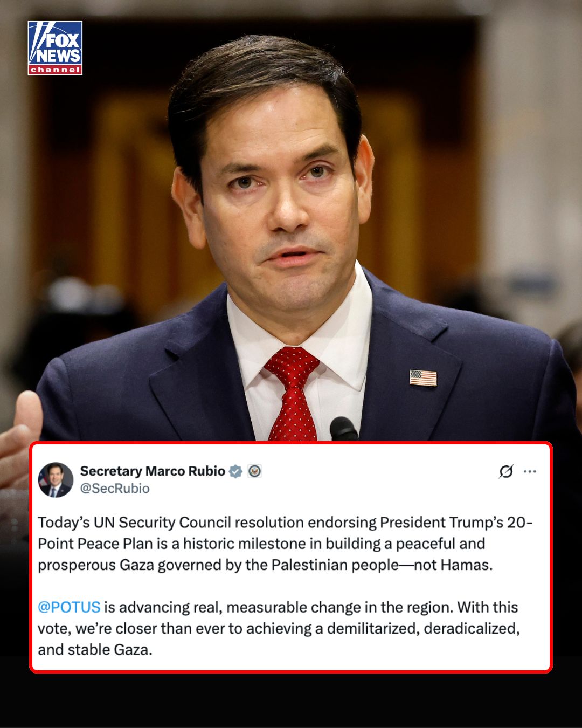582x728 pixels.
Task: Click the blue verified checkmark badge
Action: click(x=235, y=471)
